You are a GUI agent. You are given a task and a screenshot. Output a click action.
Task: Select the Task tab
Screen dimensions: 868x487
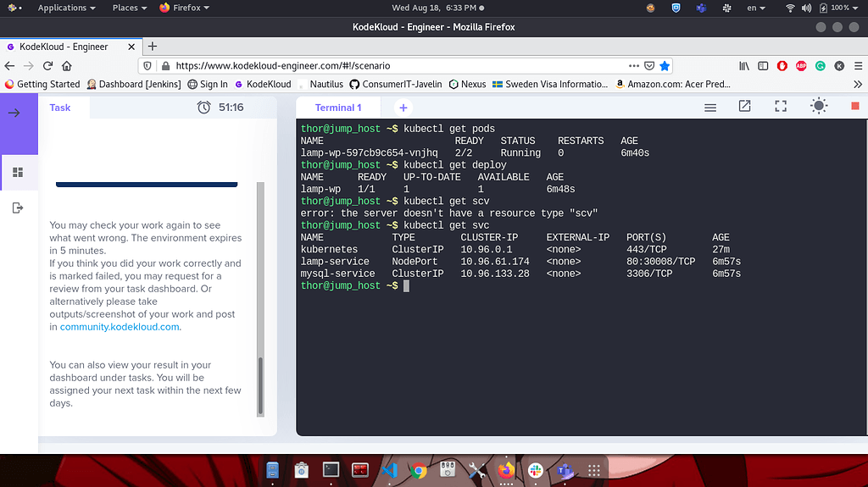pyautogui.click(x=60, y=108)
